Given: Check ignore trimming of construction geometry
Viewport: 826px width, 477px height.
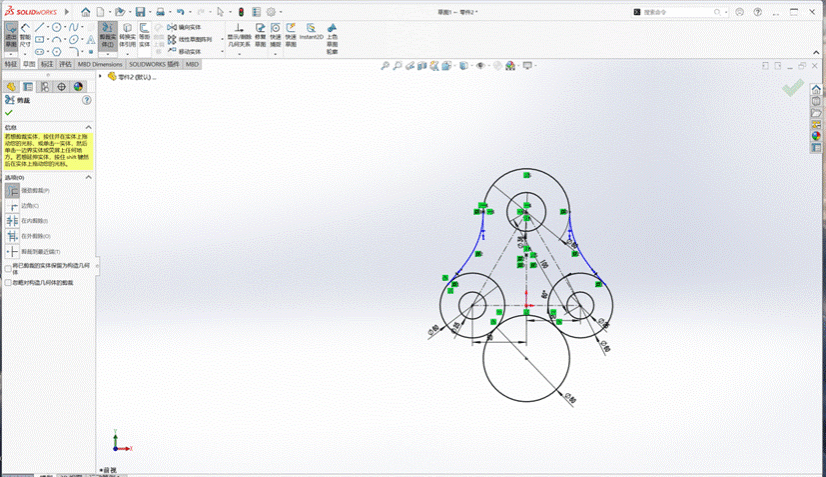Looking at the screenshot, I should coord(9,283).
